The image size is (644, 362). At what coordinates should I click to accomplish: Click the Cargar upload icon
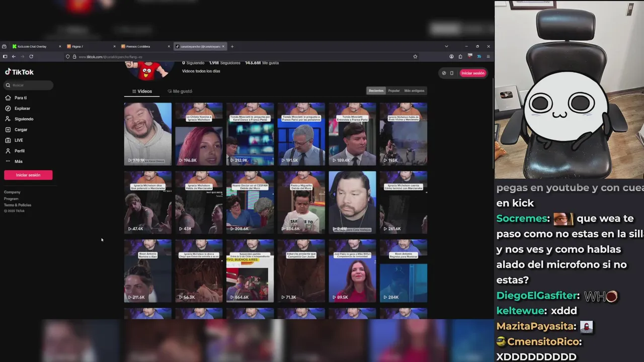[8, 129]
